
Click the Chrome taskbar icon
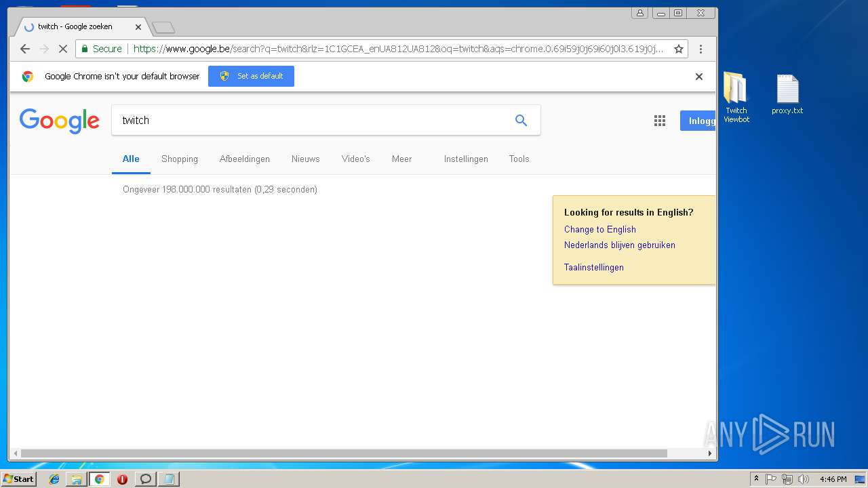coord(100,479)
